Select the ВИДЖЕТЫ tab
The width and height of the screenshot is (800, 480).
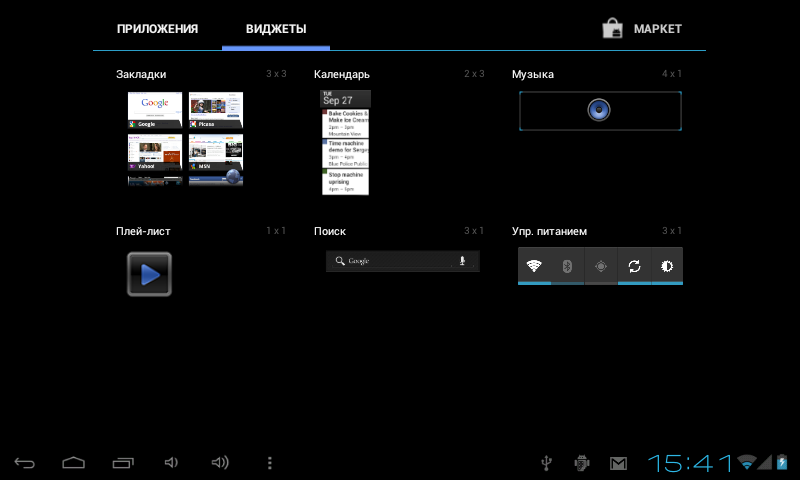276,29
